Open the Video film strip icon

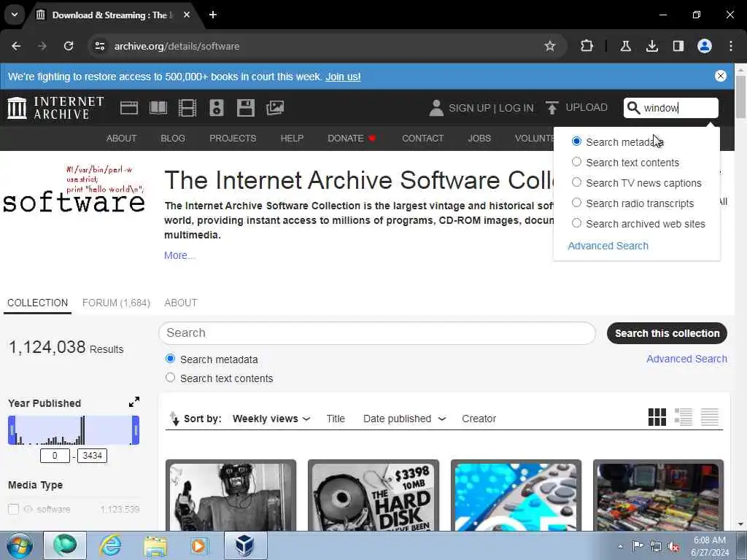[187, 108]
